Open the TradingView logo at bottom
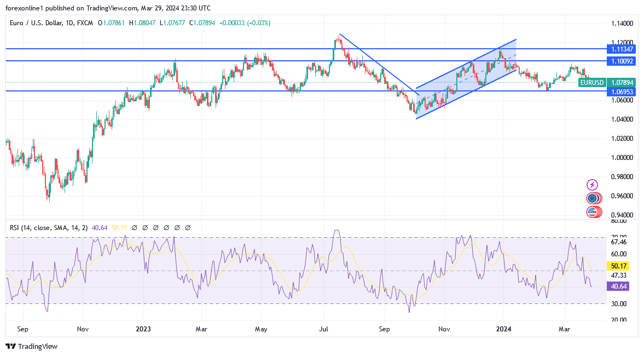 [x=32, y=346]
